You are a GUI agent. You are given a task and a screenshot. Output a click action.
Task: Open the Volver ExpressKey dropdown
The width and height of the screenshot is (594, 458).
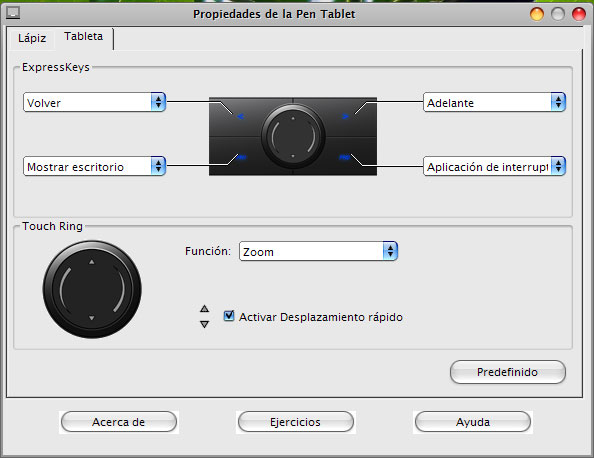pos(94,102)
